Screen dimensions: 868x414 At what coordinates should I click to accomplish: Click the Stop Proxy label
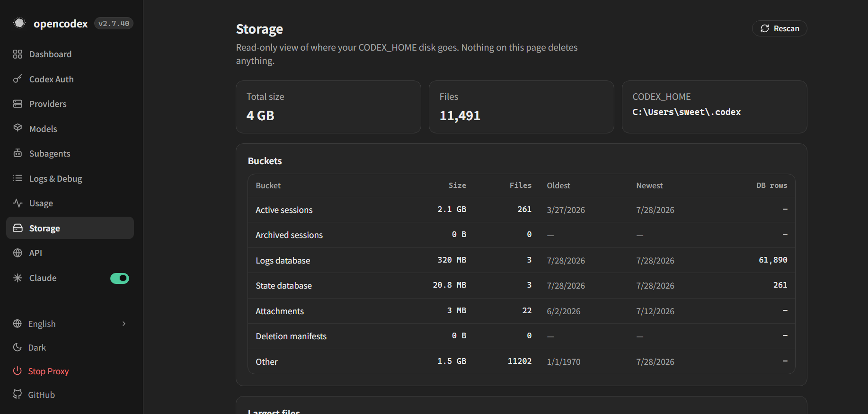click(x=48, y=371)
